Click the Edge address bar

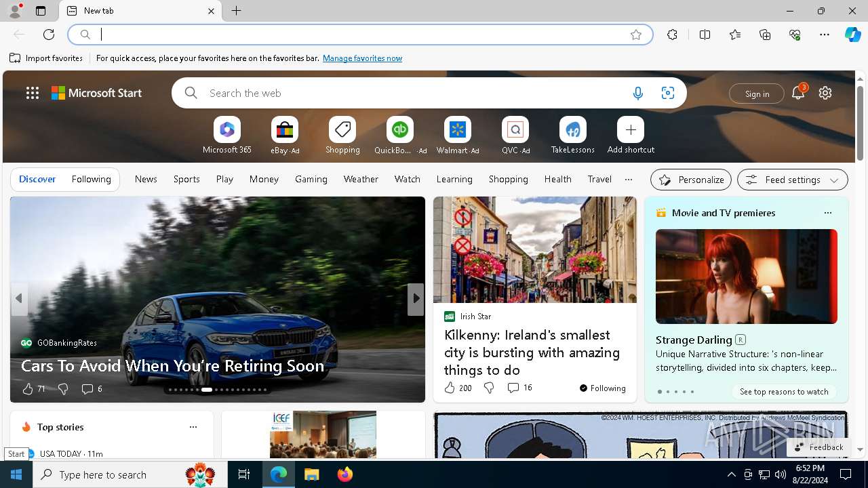coord(359,35)
